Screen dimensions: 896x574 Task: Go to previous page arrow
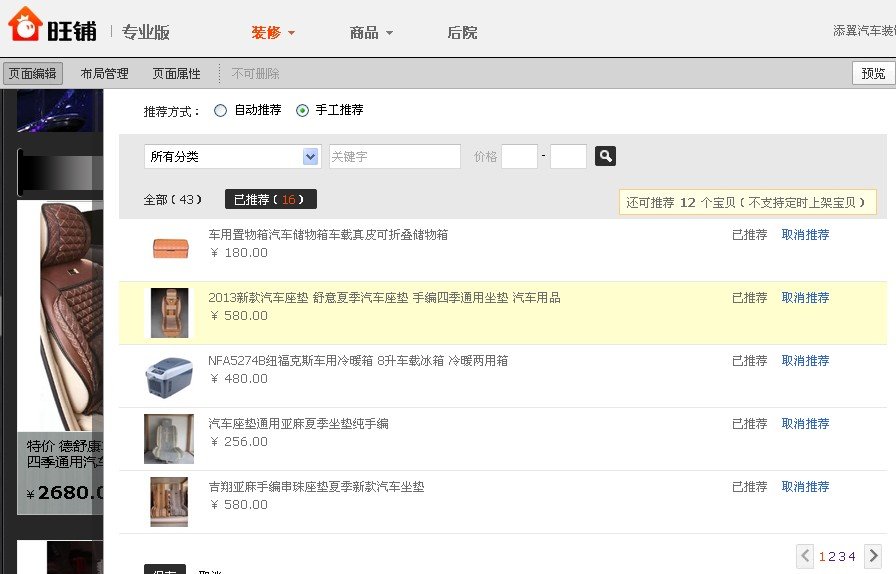tap(806, 556)
